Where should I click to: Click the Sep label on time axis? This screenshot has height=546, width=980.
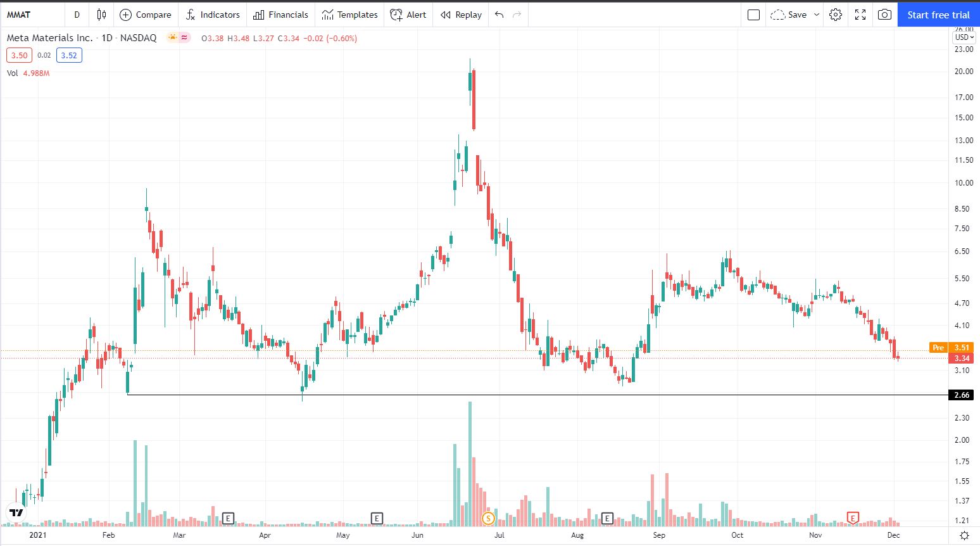click(659, 535)
